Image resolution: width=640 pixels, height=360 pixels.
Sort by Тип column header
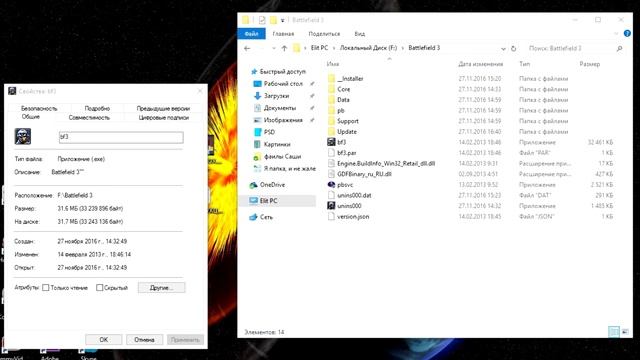pyautogui.click(x=524, y=64)
